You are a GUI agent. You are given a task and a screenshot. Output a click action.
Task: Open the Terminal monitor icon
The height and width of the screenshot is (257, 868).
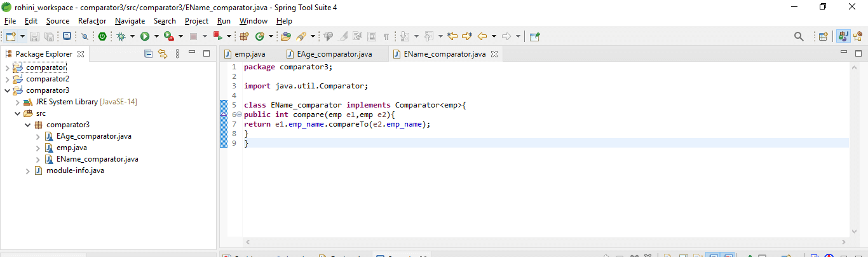click(x=66, y=36)
